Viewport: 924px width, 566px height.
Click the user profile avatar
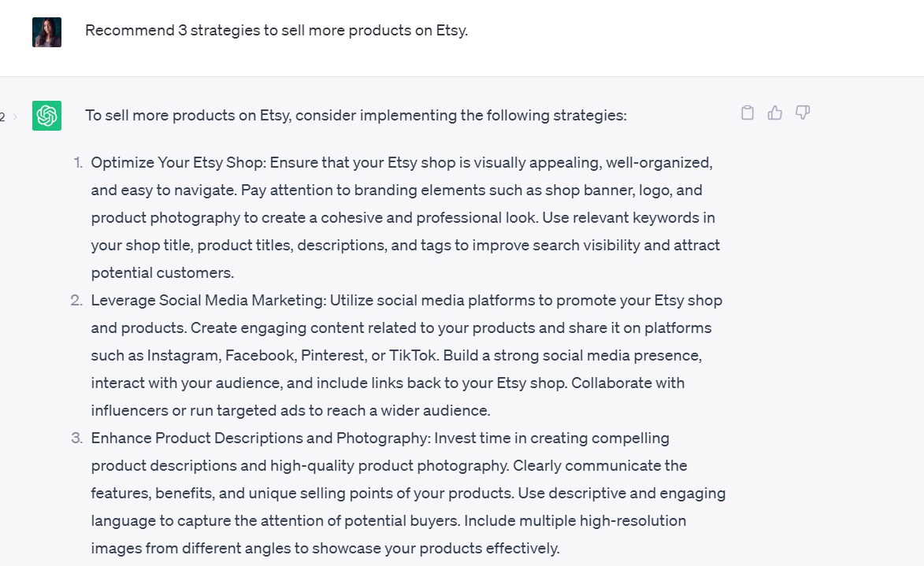[46, 32]
